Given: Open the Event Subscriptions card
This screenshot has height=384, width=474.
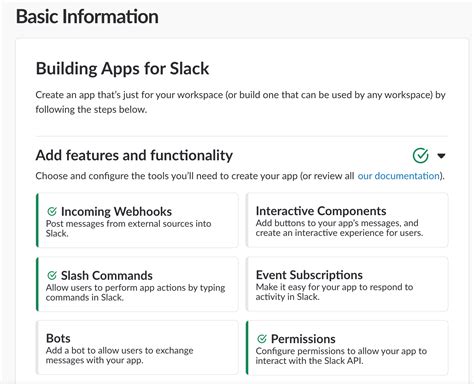Looking at the screenshot, I should pyautogui.click(x=347, y=284).
